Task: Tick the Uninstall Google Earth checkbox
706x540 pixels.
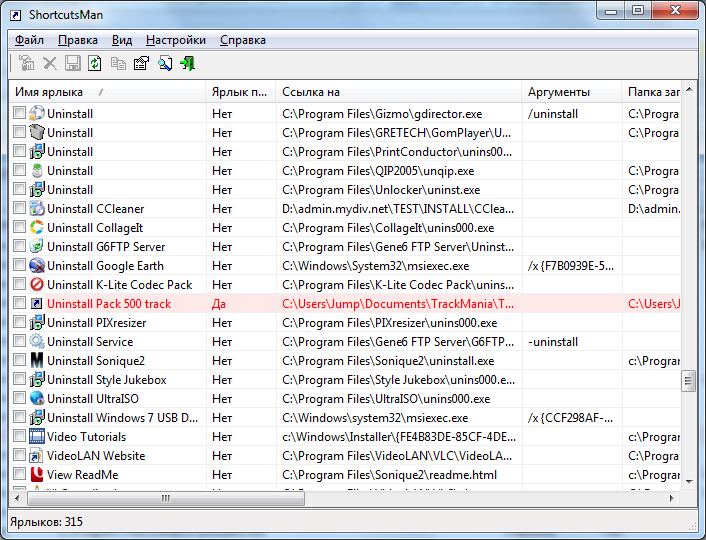Action: [19, 264]
